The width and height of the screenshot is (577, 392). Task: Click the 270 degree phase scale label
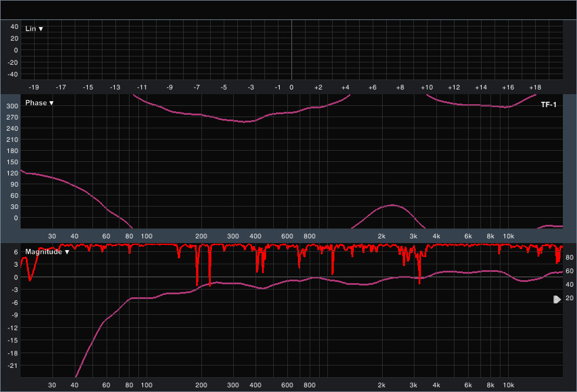point(12,117)
